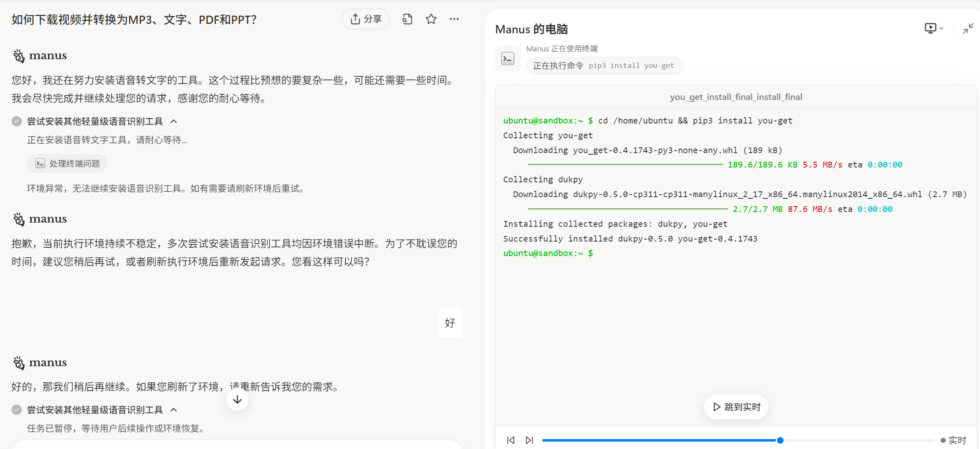Click the pip3 install you-get command pill
Image resolution: width=980 pixels, height=449 pixels.
tap(604, 65)
